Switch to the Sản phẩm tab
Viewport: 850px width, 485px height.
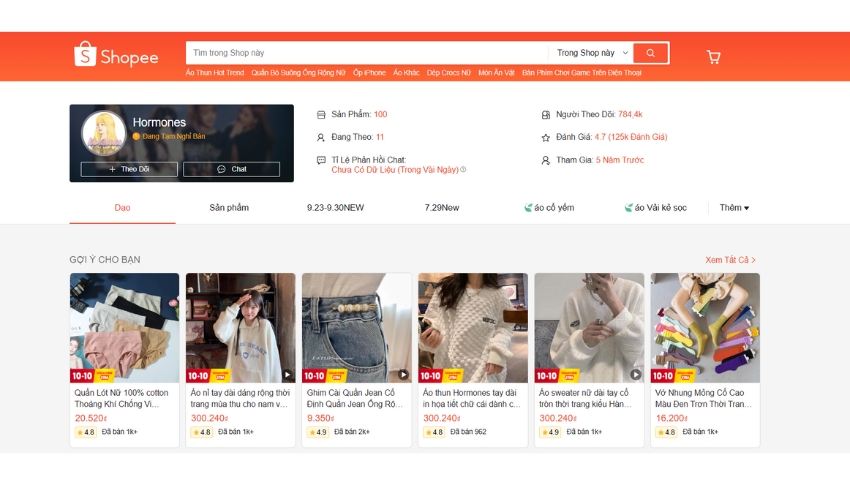coord(229,208)
